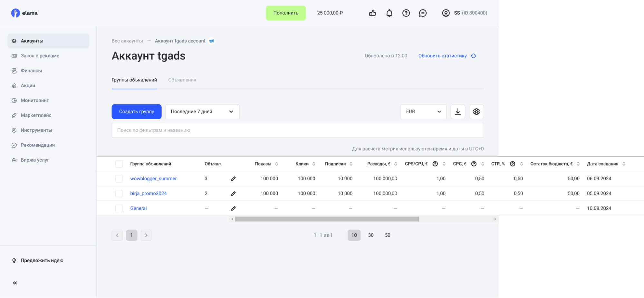Sort by Дата создания column arrows

[624, 164]
